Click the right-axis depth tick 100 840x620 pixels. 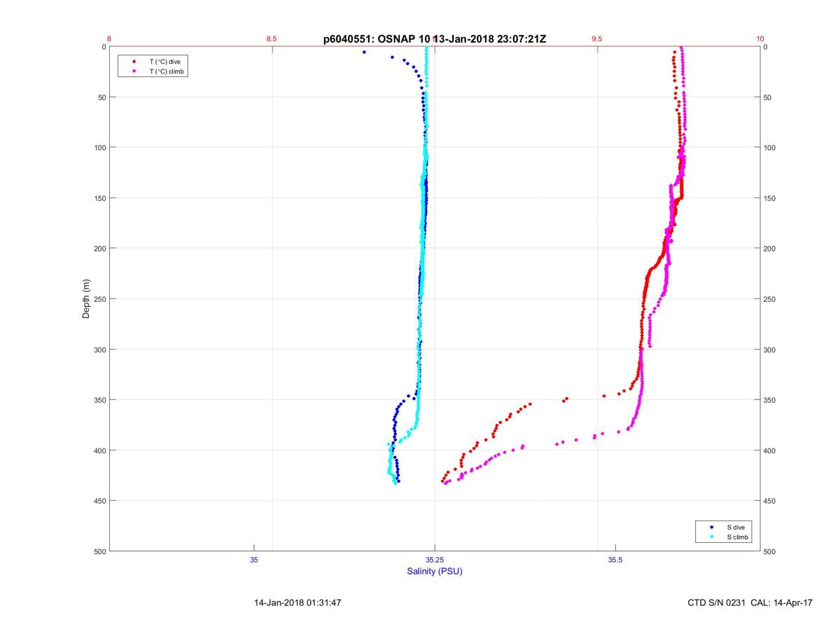770,148
